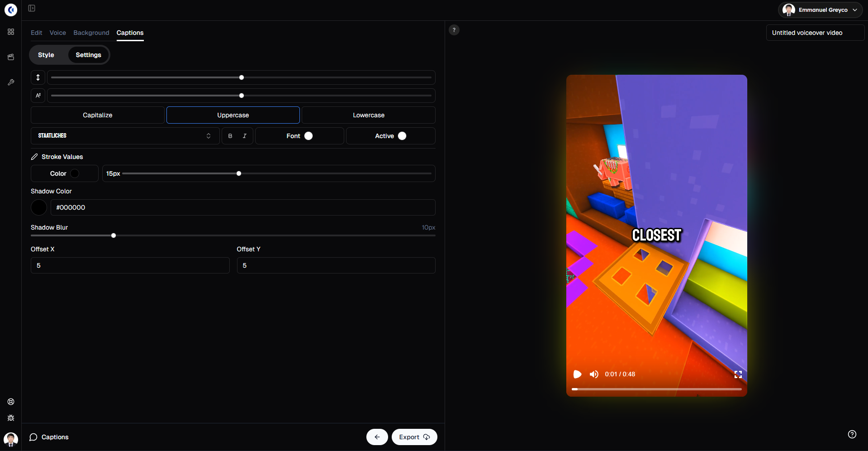Open the Font color picker
This screenshot has height=451, width=868.
click(299, 136)
